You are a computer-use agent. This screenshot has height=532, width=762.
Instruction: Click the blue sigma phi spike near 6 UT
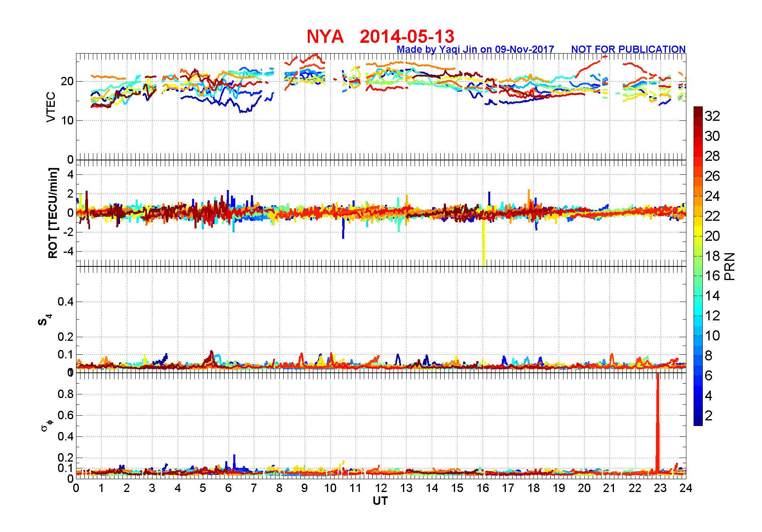(235, 462)
